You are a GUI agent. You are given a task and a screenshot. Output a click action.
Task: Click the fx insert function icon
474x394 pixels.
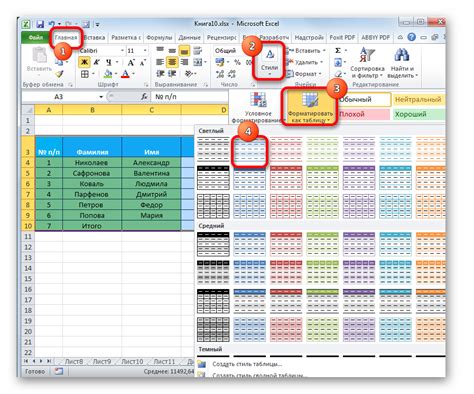point(144,97)
